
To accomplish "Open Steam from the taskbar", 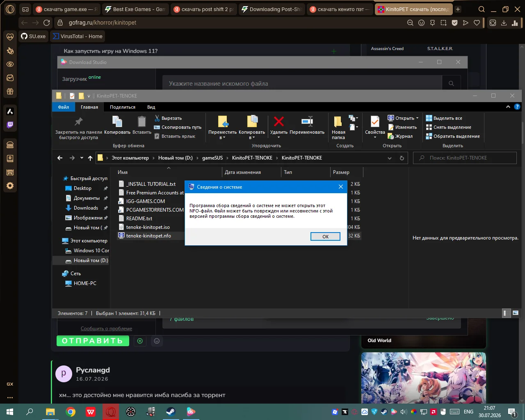I will [171, 412].
